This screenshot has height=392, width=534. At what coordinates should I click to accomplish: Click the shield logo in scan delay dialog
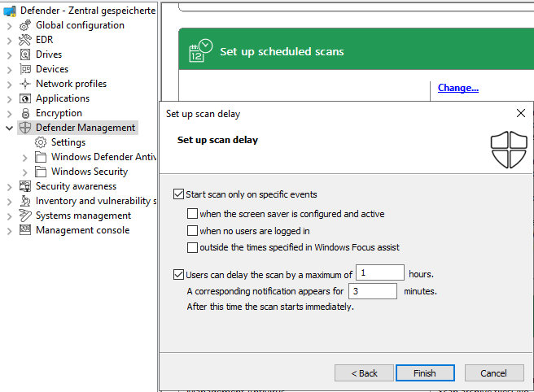(x=509, y=150)
